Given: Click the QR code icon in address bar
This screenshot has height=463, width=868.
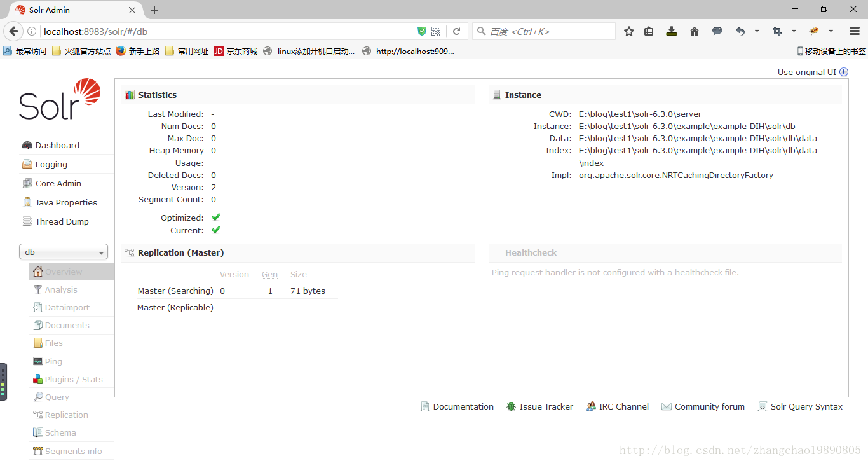Looking at the screenshot, I should click(x=436, y=31).
